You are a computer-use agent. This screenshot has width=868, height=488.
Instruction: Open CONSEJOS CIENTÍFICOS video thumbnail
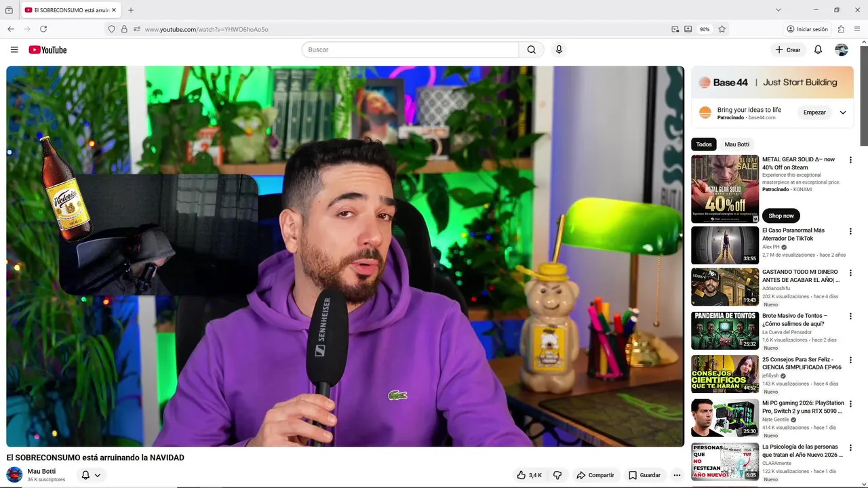coord(725,374)
